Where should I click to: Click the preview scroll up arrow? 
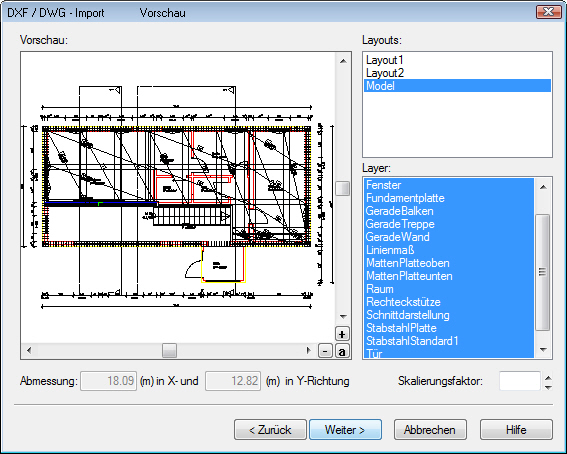(x=343, y=61)
